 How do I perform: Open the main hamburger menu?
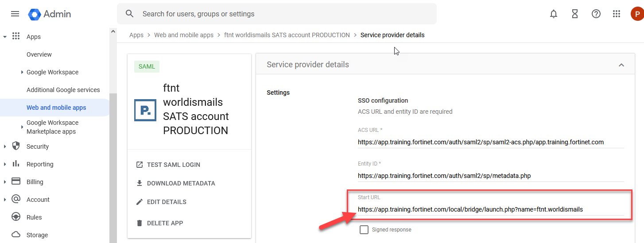click(x=15, y=14)
